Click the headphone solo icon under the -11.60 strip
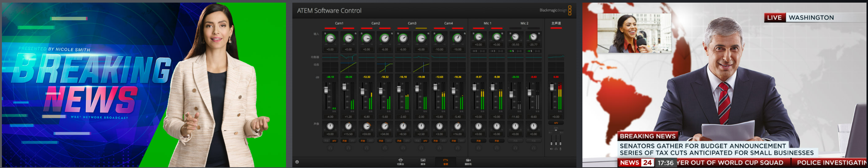 tap(515, 148)
